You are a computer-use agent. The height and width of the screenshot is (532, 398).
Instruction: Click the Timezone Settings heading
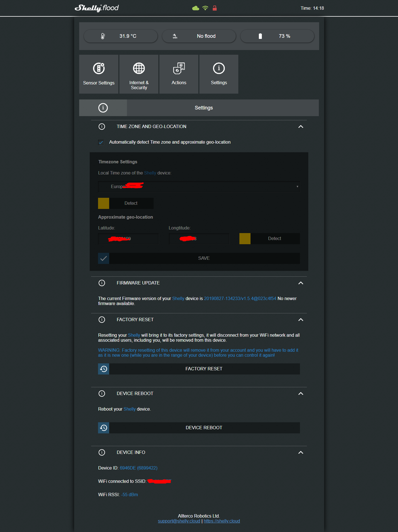click(x=118, y=162)
